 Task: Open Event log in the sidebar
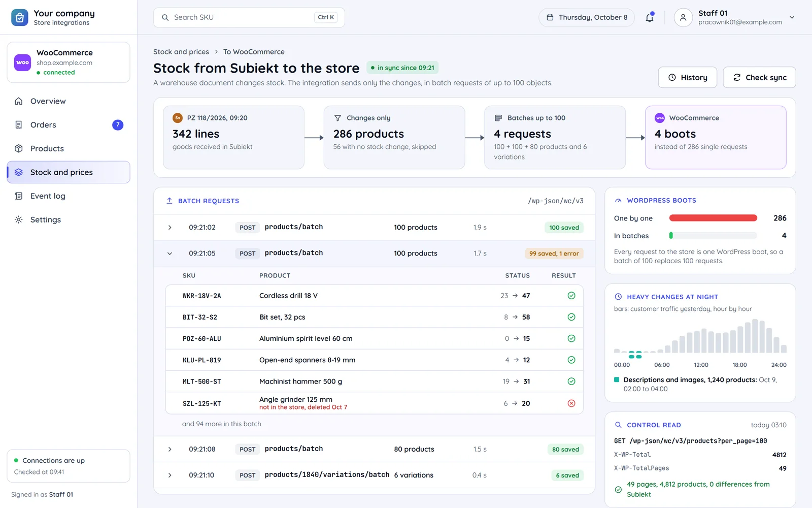tap(69, 196)
